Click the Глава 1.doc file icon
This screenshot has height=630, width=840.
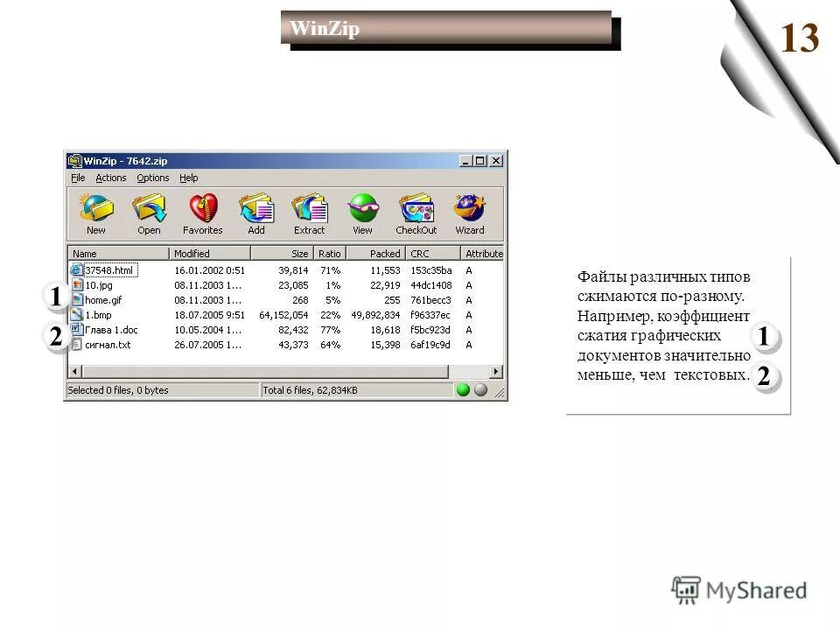coord(77,330)
